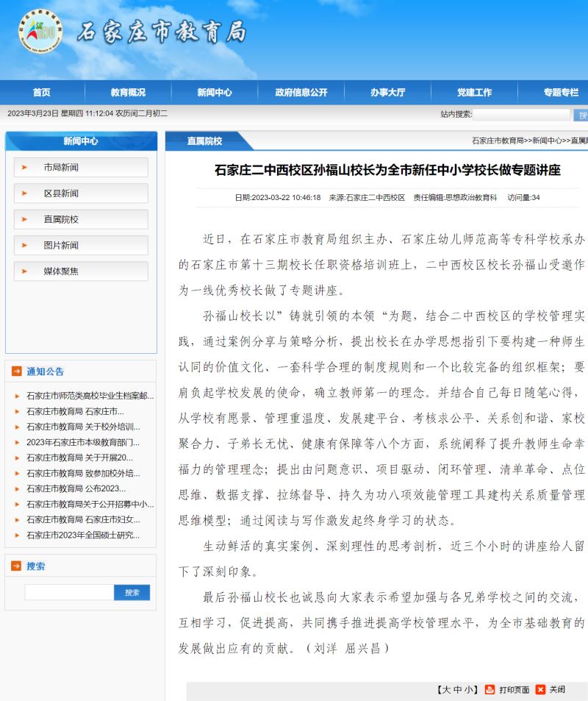
Task: Set font size to 大 in the footer bar
Action: pyautogui.click(x=445, y=689)
